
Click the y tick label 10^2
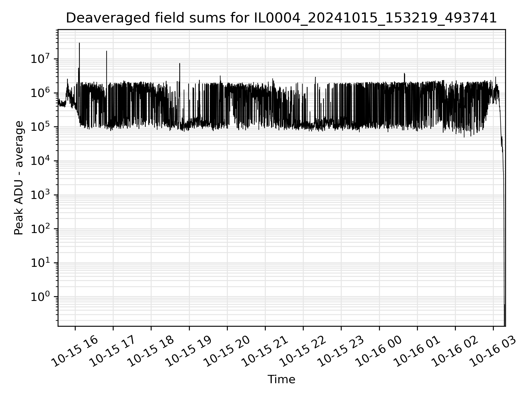(x=40, y=229)
